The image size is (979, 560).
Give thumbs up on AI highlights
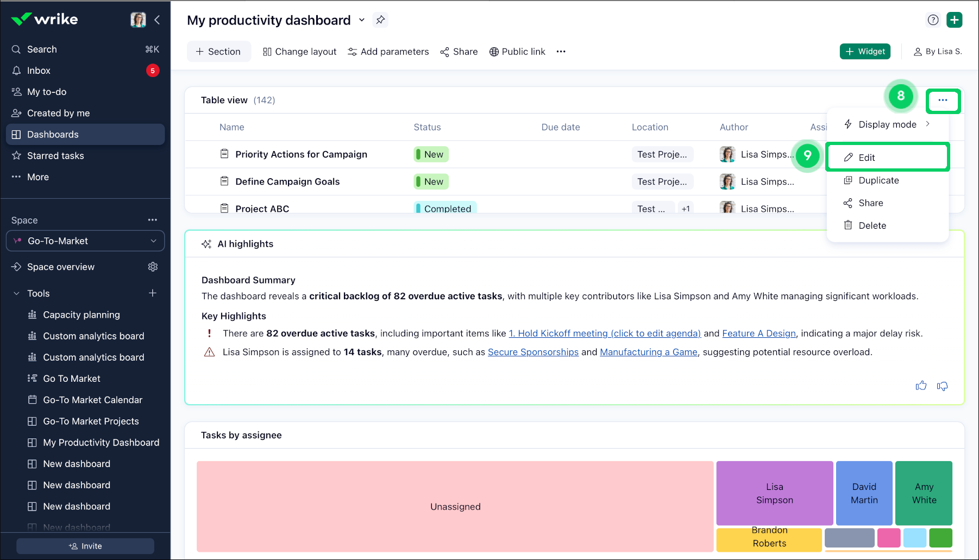[921, 386]
